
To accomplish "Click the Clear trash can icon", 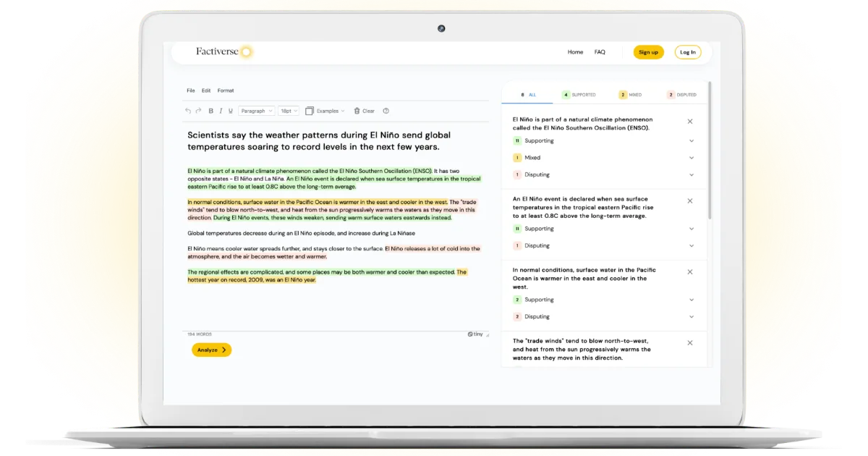I will point(357,111).
